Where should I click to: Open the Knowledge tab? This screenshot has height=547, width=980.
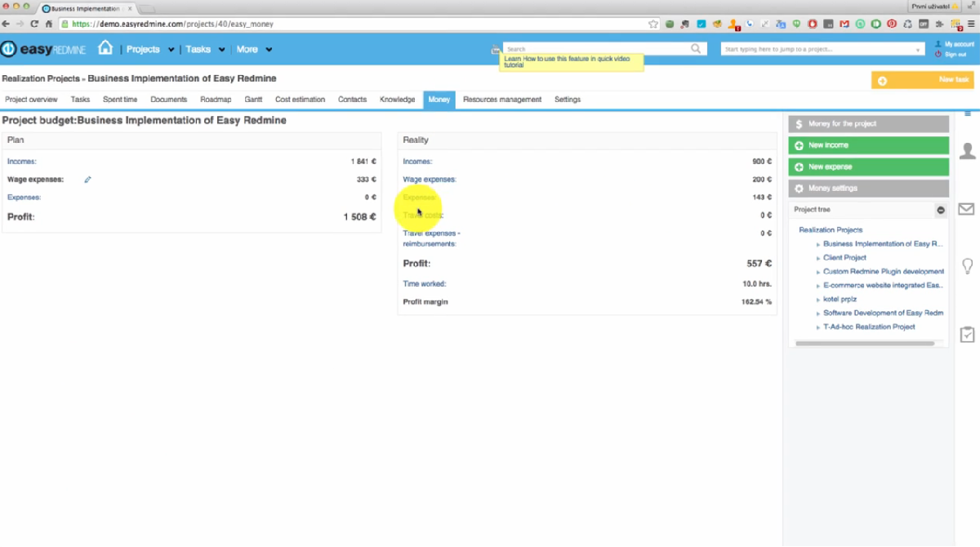(x=398, y=100)
